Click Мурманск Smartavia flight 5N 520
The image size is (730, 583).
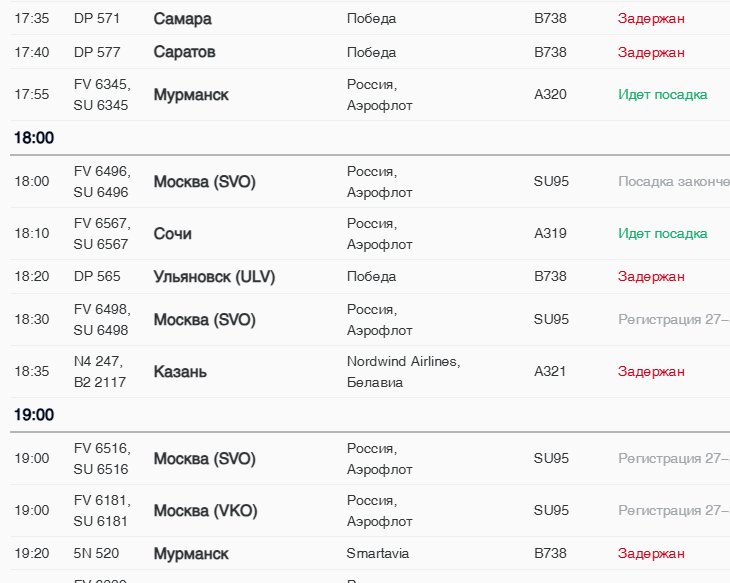click(x=190, y=554)
